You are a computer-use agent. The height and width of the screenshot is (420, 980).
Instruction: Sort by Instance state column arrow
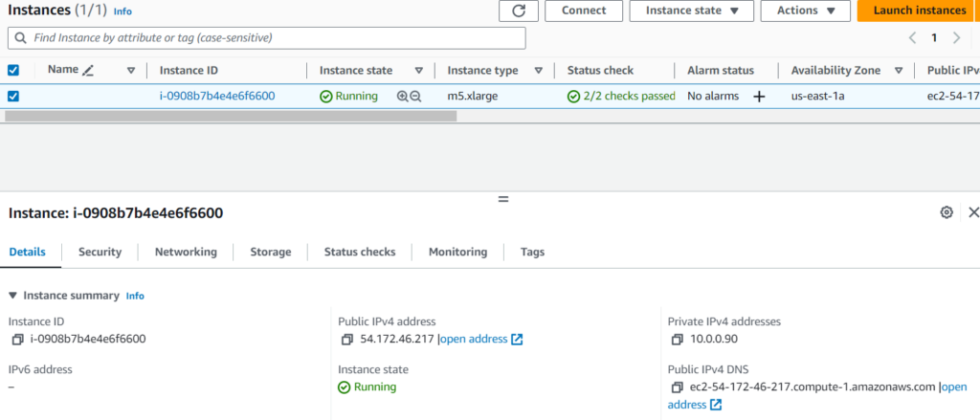coord(419,71)
